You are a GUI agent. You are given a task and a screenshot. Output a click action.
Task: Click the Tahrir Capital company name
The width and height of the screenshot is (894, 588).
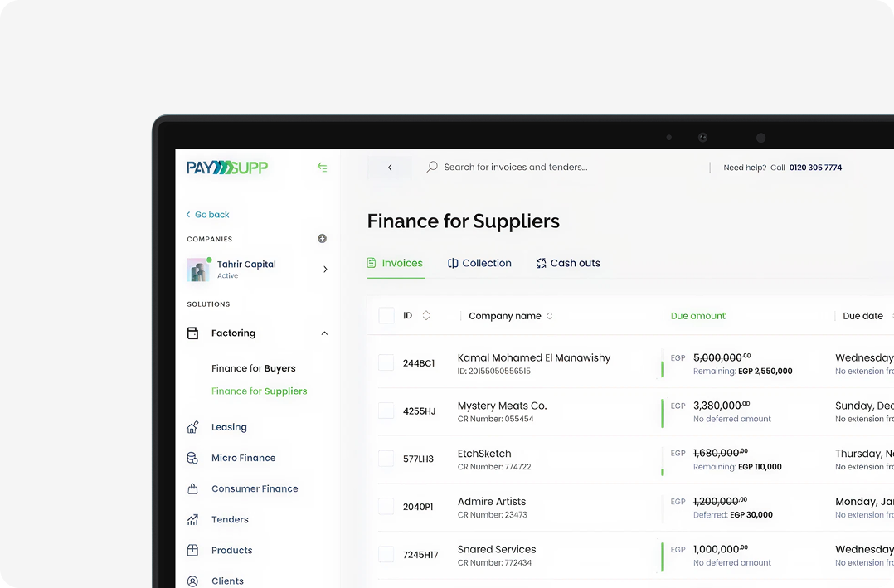point(246,264)
